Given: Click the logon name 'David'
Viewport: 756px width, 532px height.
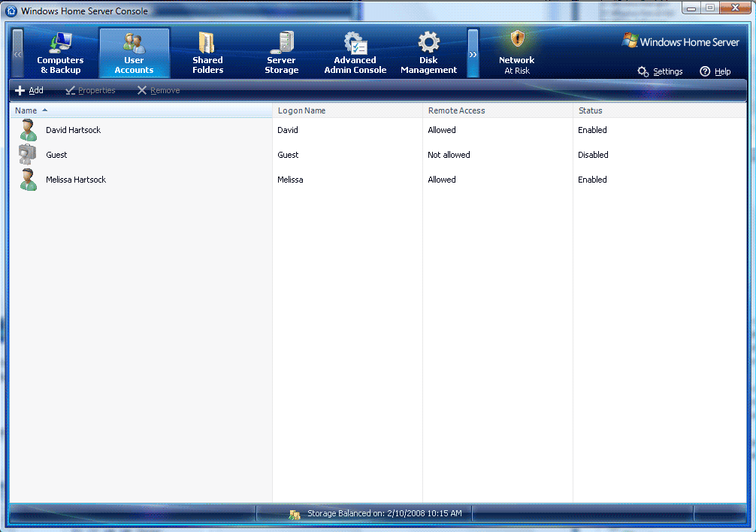Looking at the screenshot, I should pyautogui.click(x=288, y=130).
